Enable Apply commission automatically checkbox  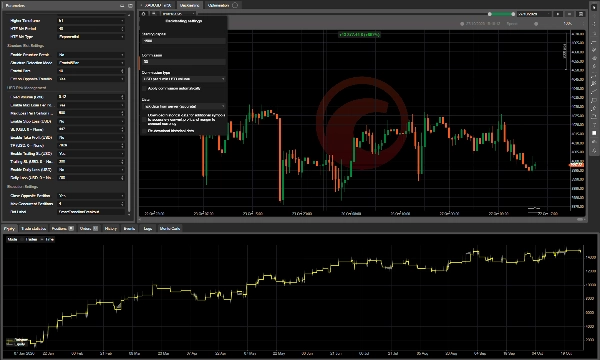click(144, 88)
